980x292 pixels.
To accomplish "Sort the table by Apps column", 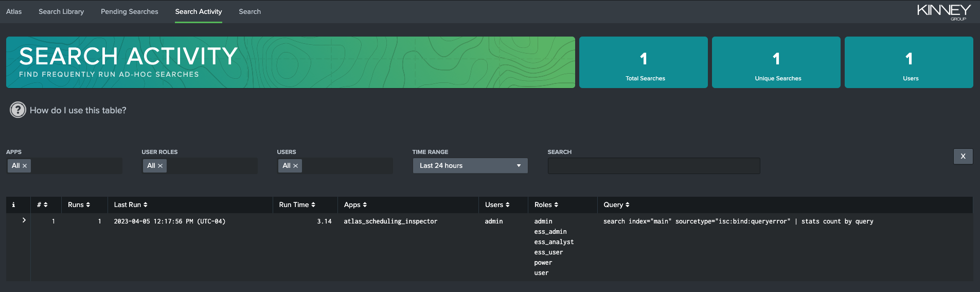I will click(x=355, y=204).
